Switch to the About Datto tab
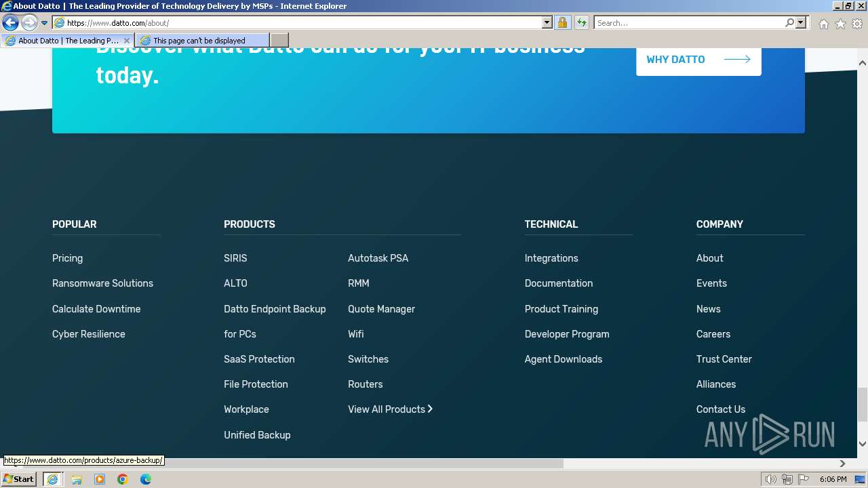868x488 pixels. [68, 41]
